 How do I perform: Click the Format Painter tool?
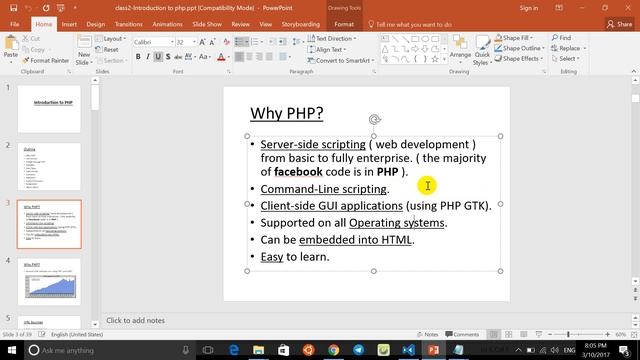click(x=46, y=60)
